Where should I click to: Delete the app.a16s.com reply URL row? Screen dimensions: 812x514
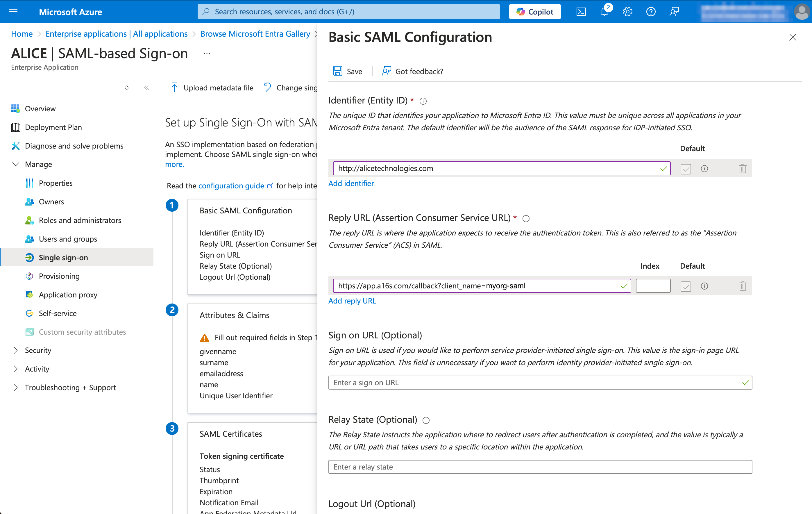(743, 286)
